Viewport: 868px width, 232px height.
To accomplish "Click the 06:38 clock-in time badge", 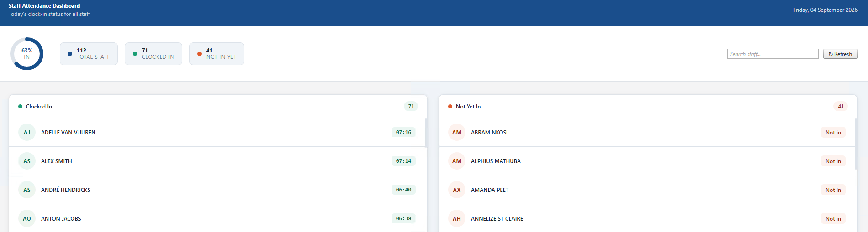I will coord(403,218).
